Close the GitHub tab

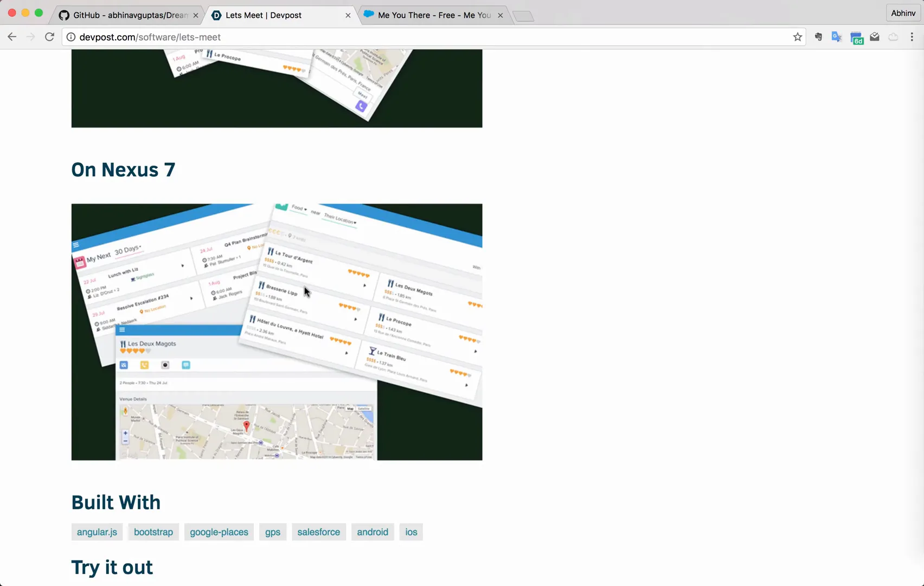pyautogui.click(x=196, y=15)
